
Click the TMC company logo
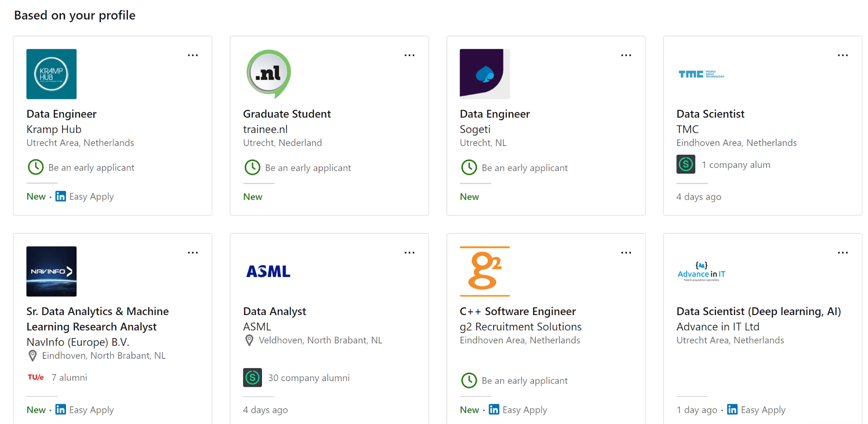coord(701,74)
